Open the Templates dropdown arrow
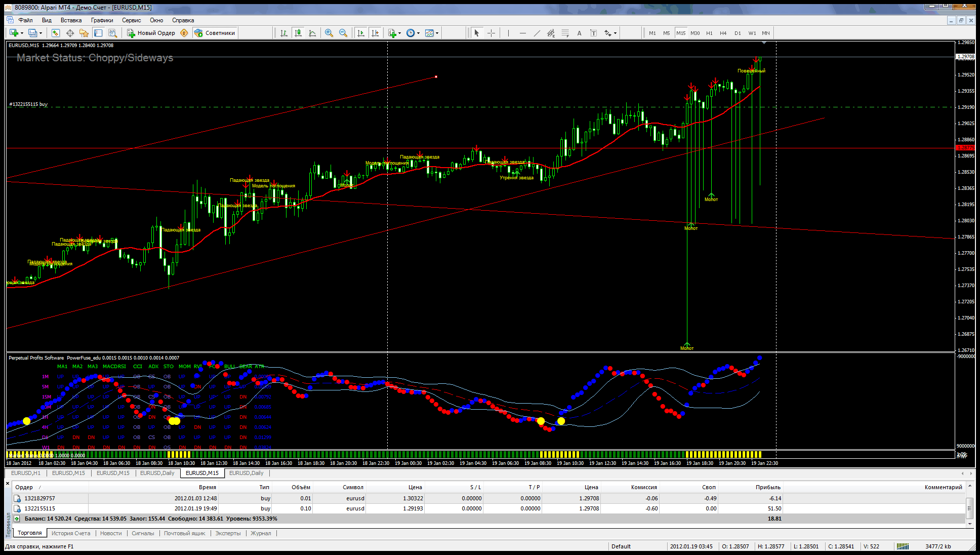 437,33
